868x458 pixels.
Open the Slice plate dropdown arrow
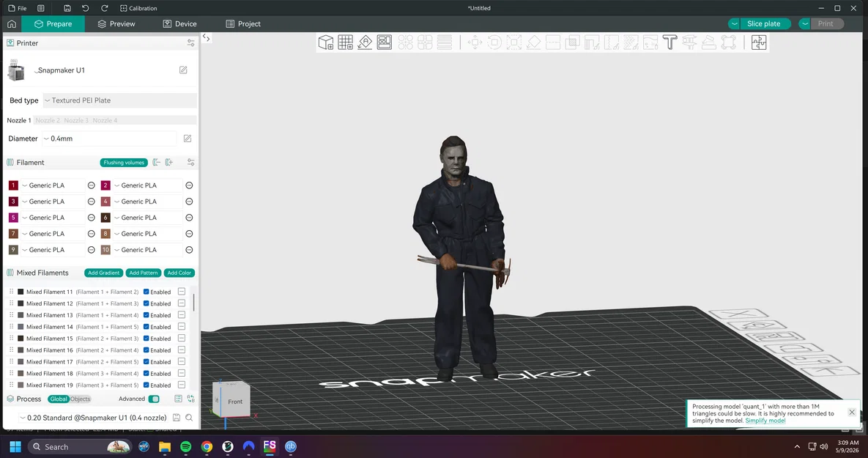coord(734,23)
